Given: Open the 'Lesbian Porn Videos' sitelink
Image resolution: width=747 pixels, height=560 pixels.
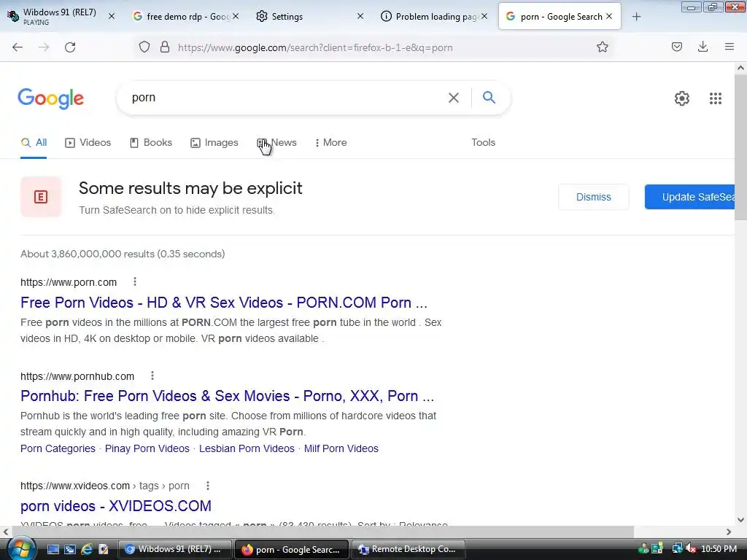Looking at the screenshot, I should point(247,448).
